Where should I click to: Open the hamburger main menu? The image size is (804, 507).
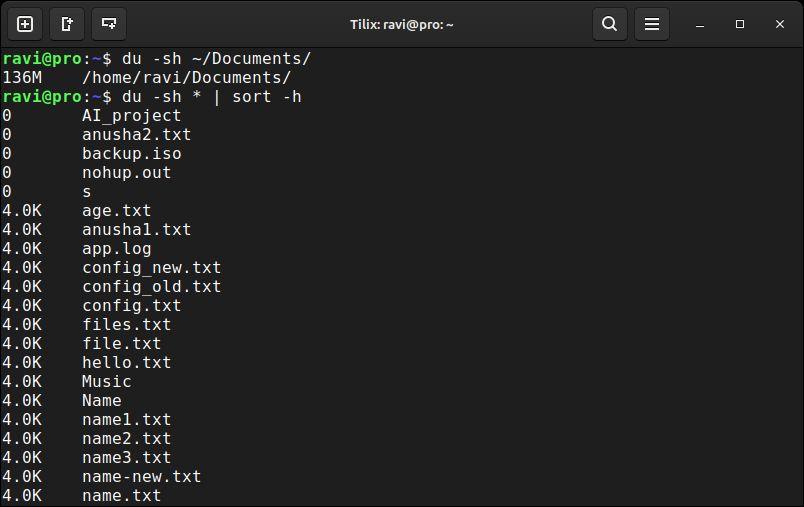click(x=652, y=24)
